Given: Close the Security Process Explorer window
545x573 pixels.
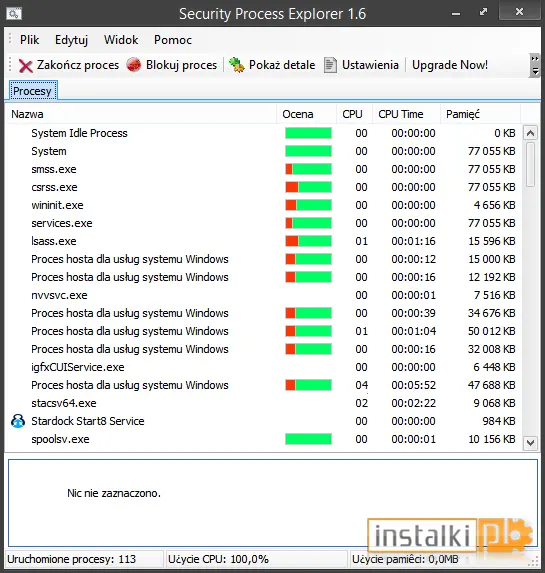Looking at the screenshot, I should (519, 12).
